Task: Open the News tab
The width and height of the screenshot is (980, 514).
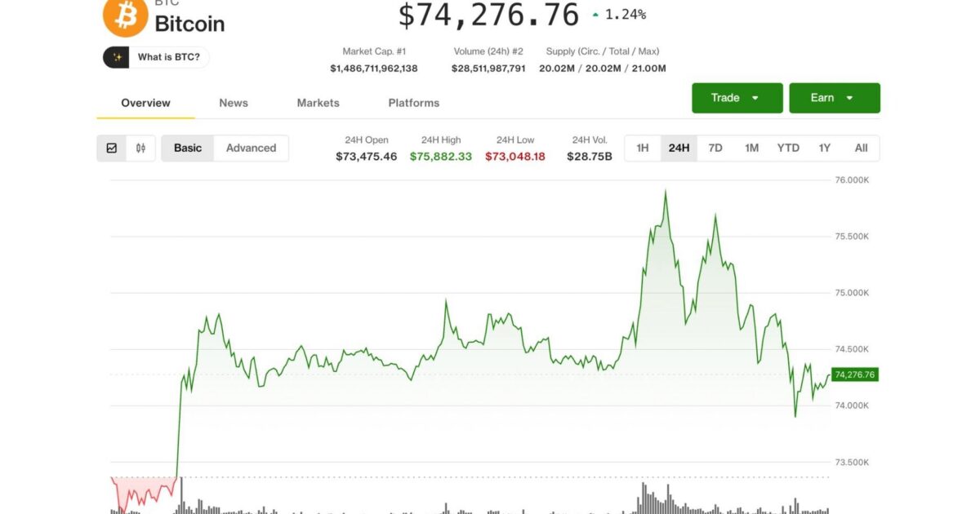Action: pyautogui.click(x=233, y=103)
